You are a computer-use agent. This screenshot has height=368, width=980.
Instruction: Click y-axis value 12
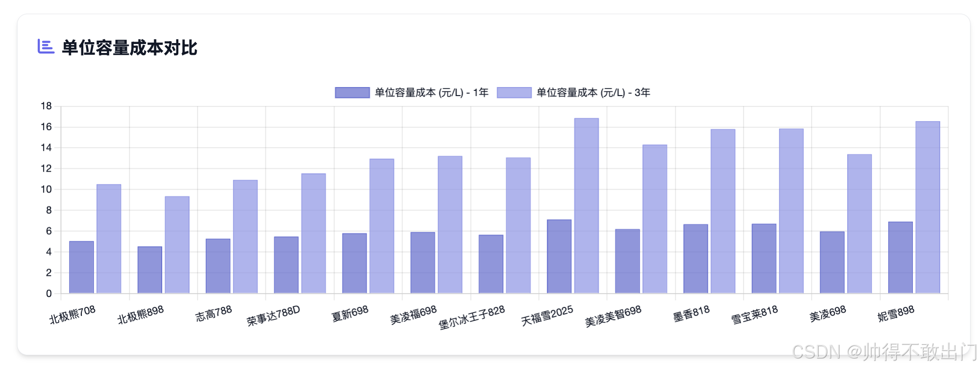(46, 168)
